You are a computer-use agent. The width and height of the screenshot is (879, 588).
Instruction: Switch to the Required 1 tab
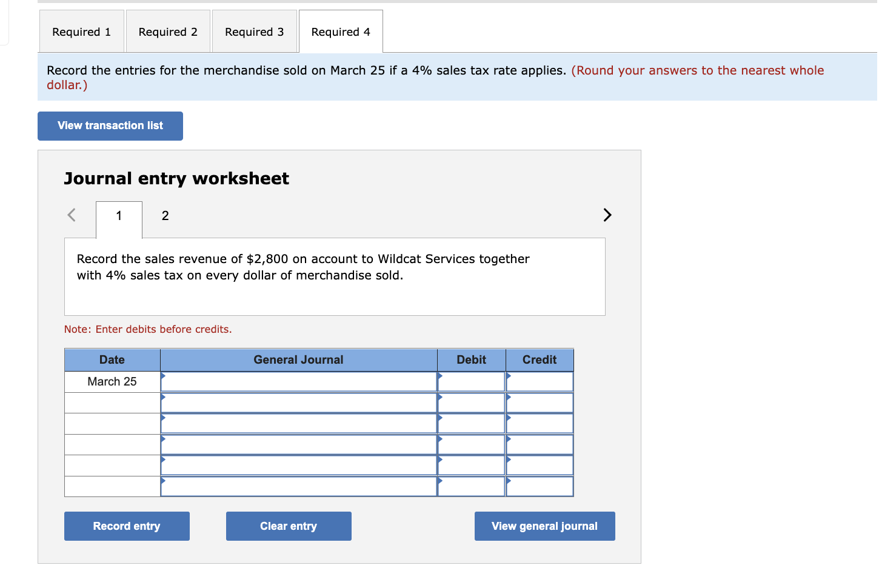tap(82, 32)
